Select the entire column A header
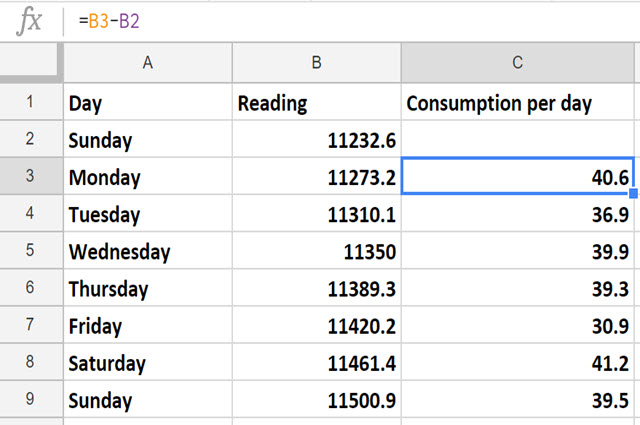 tap(147, 62)
